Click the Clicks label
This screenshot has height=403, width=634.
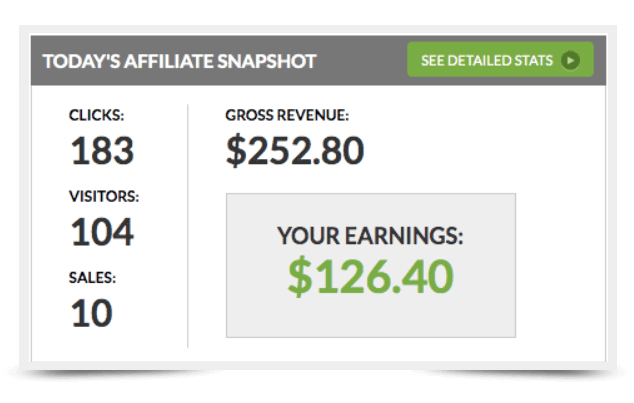pyautogui.click(x=96, y=115)
